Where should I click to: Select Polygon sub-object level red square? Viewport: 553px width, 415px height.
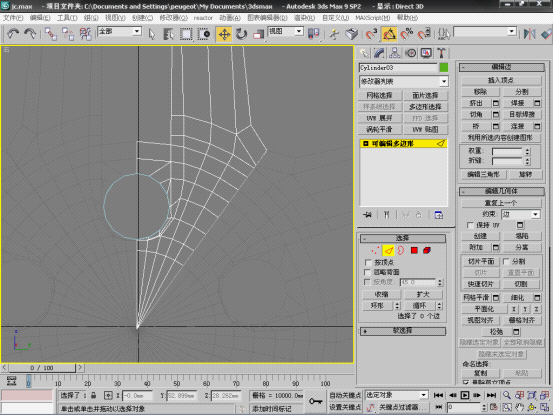coord(414,250)
